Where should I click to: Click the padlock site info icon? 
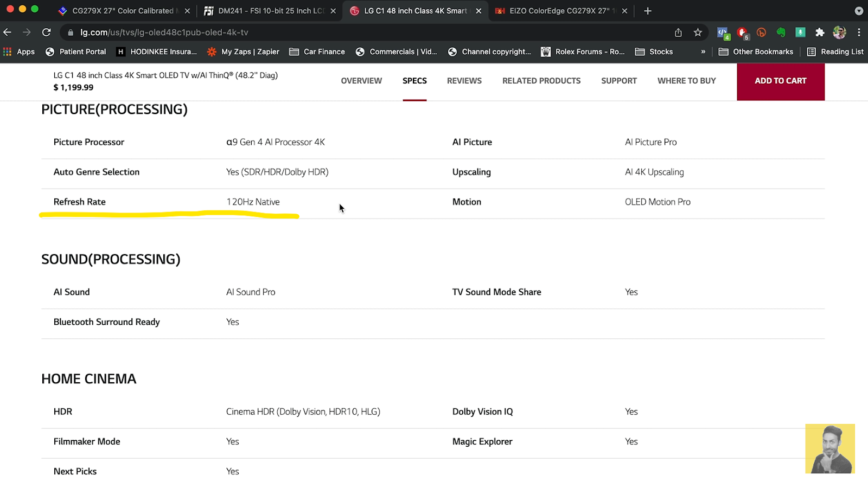(x=71, y=33)
